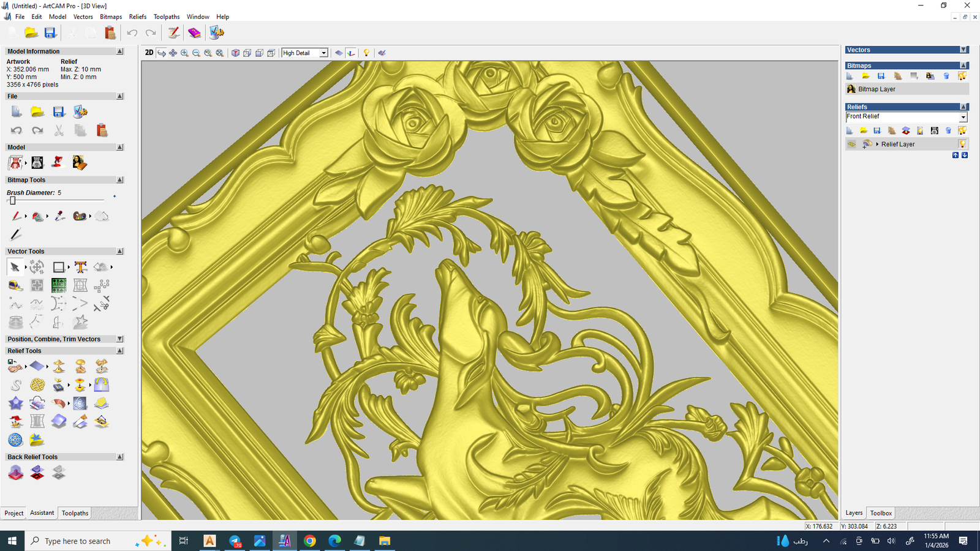Select the Bitmap Layer entry
This screenshot has width=980, height=551.
[x=876, y=89]
